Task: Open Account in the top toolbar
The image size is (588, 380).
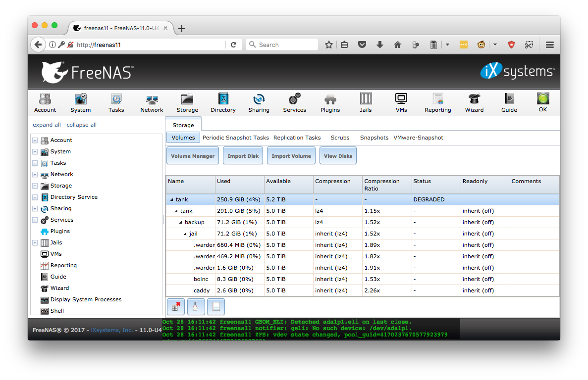Action: coord(45,102)
